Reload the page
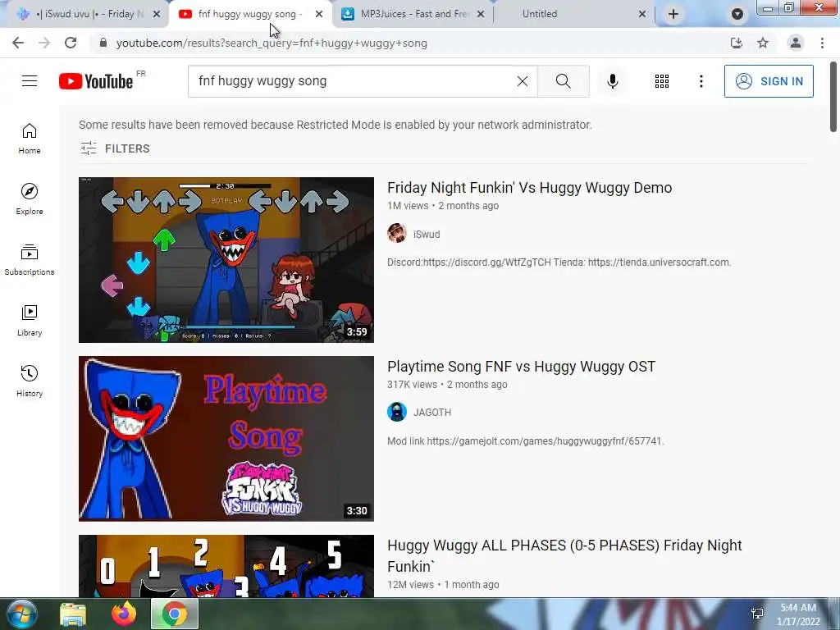The height and width of the screenshot is (630, 840). click(71, 43)
